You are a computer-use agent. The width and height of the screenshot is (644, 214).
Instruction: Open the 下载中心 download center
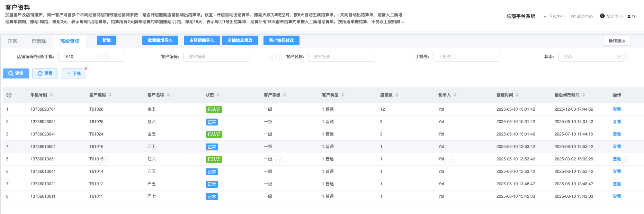554,17
